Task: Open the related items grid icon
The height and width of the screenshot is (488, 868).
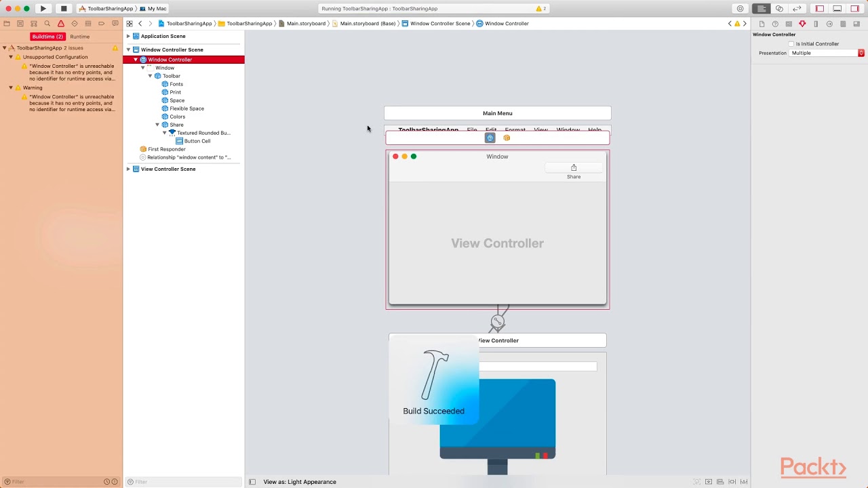Action: [130, 24]
